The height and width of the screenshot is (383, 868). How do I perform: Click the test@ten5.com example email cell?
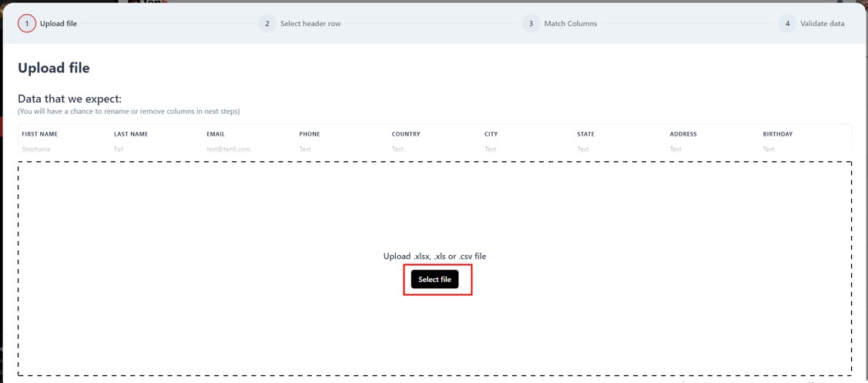(228, 150)
